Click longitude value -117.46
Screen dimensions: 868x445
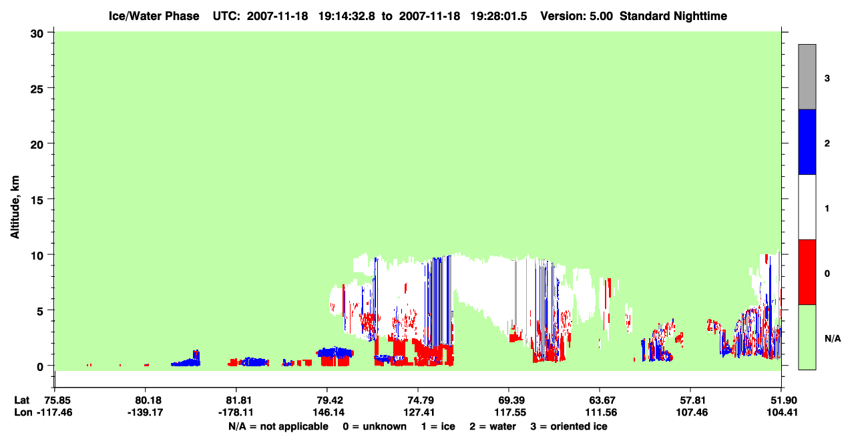[x=55, y=413]
